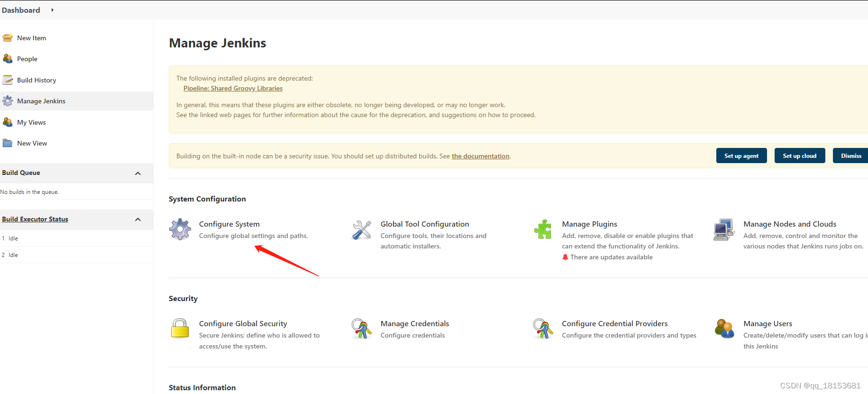Open the Manage Users link

[768, 323]
